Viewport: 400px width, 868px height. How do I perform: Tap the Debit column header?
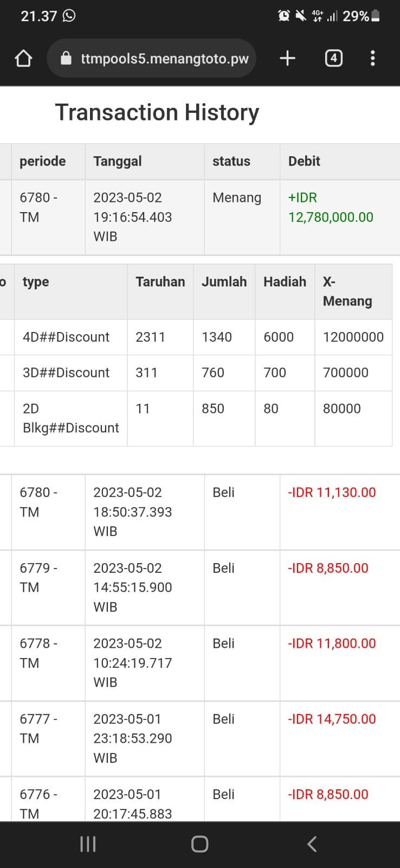click(x=304, y=161)
